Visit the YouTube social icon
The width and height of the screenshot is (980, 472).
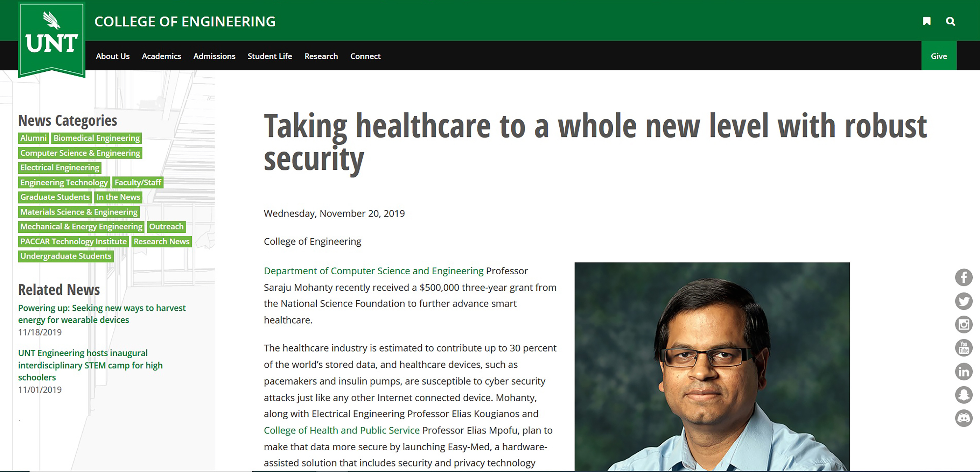(964, 348)
